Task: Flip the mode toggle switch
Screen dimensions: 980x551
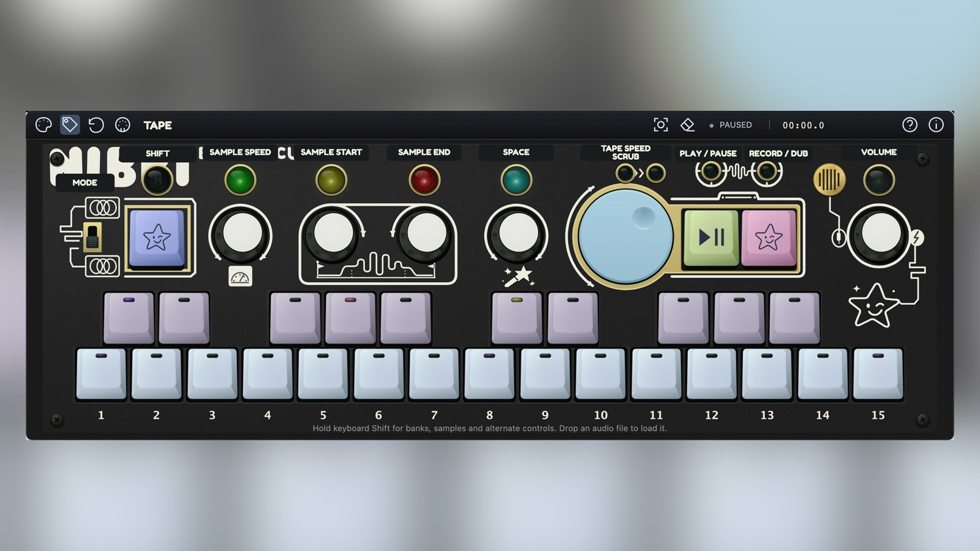Action: click(x=92, y=237)
